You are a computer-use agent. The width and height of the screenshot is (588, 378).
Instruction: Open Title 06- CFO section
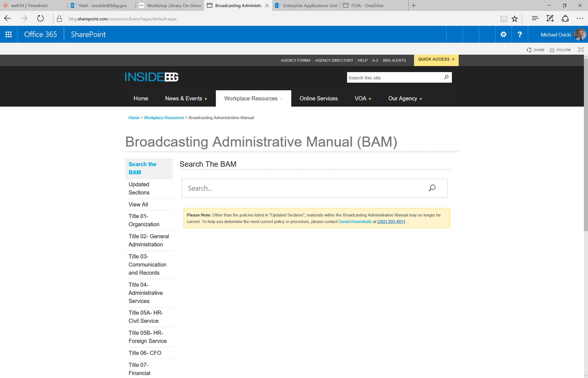click(x=149, y=353)
